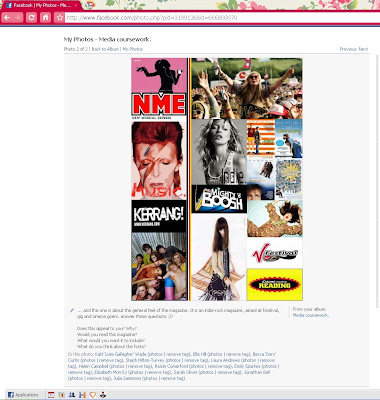Open the joystick games icon in bottom bar
The height and width of the screenshot is (400, 380).
pyautogui.click(x=103, y=395)
